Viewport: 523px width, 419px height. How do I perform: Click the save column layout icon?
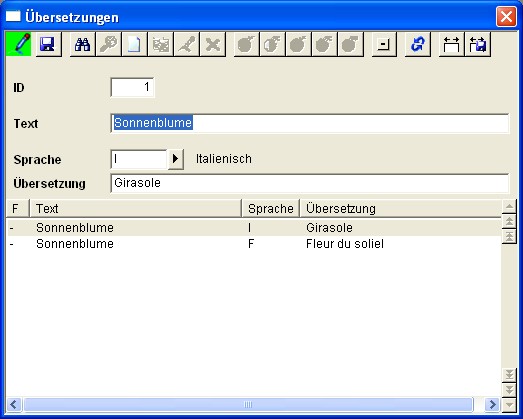tap(478, 44)
